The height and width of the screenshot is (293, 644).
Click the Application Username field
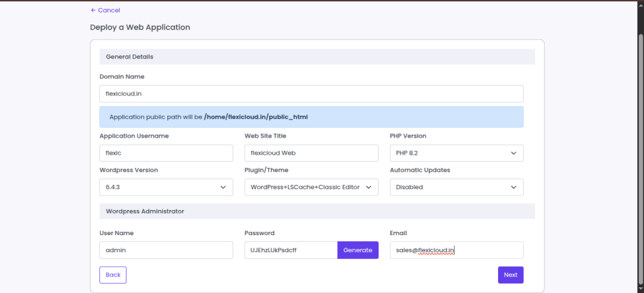(x=166, y=153)
